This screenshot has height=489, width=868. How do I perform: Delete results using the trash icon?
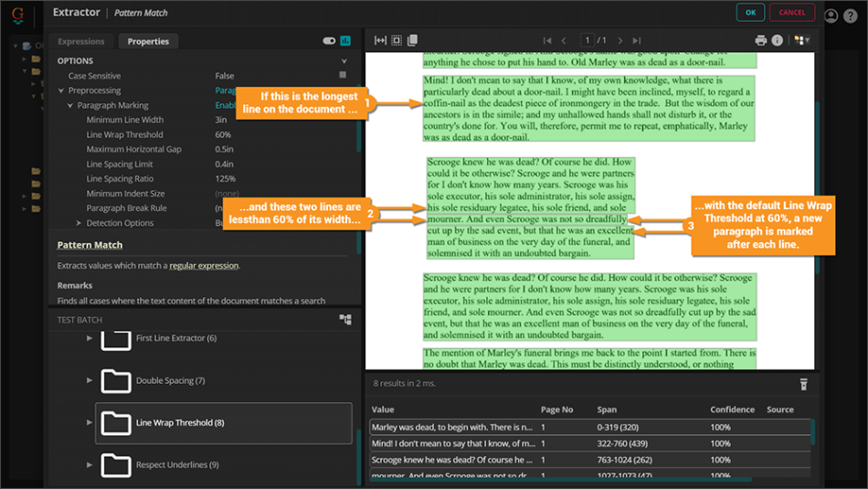[x=803, y=384]
